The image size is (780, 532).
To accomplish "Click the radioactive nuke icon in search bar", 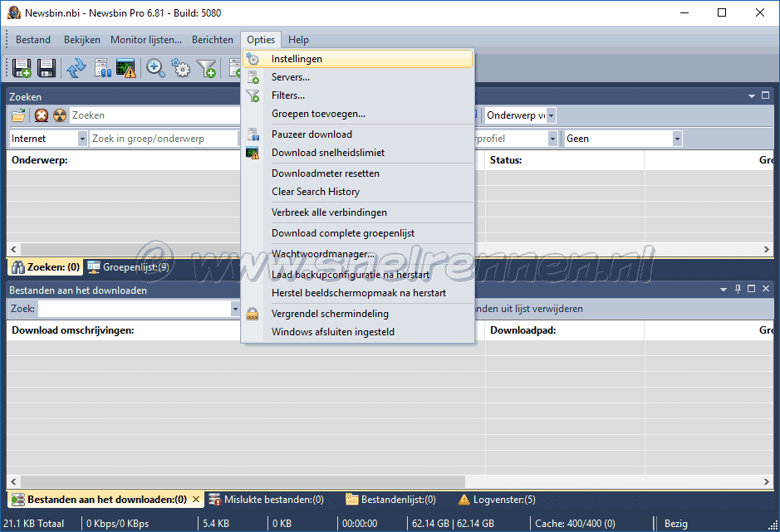I will [60, 115].
